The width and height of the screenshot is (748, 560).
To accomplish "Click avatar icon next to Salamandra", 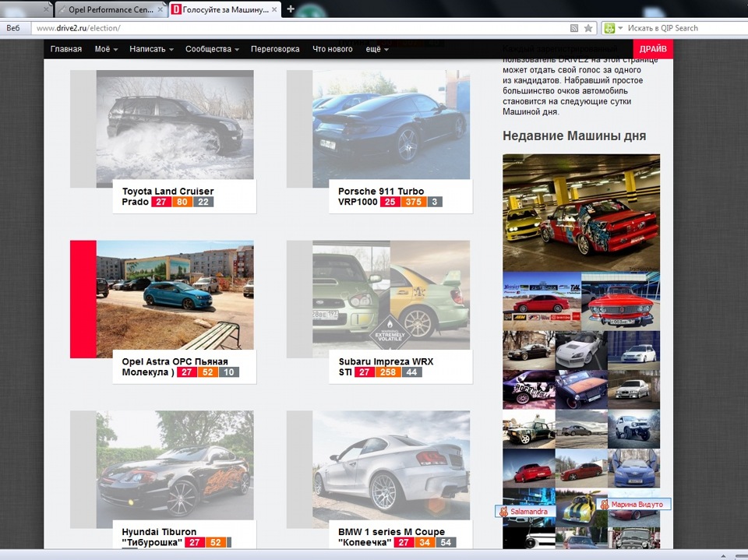I will (503, 512).
